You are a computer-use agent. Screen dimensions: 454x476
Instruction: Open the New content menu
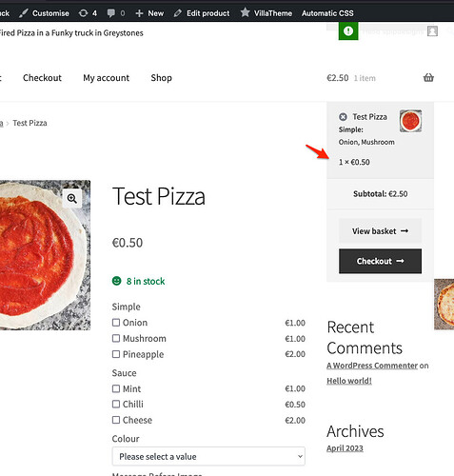click(149, 13)
